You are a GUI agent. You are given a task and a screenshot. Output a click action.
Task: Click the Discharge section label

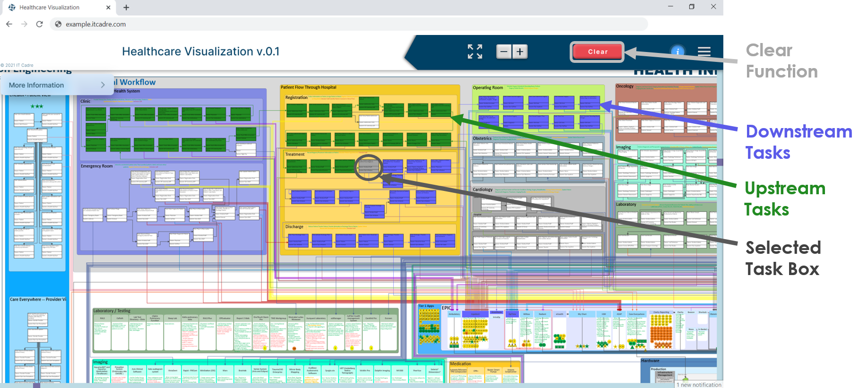[x=294, y=226]
